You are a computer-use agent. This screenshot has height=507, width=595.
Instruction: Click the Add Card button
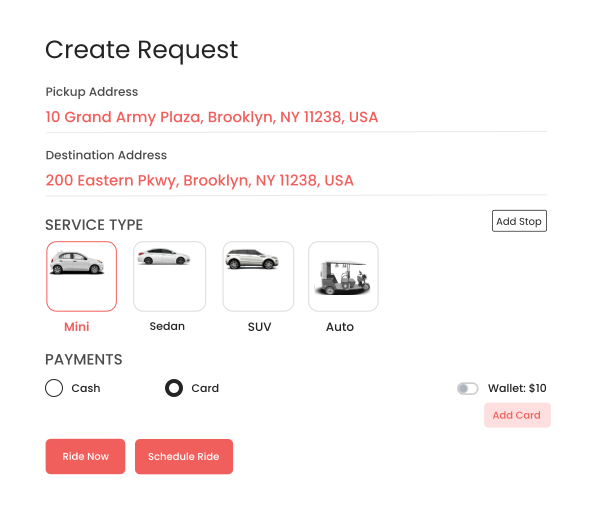517,415
